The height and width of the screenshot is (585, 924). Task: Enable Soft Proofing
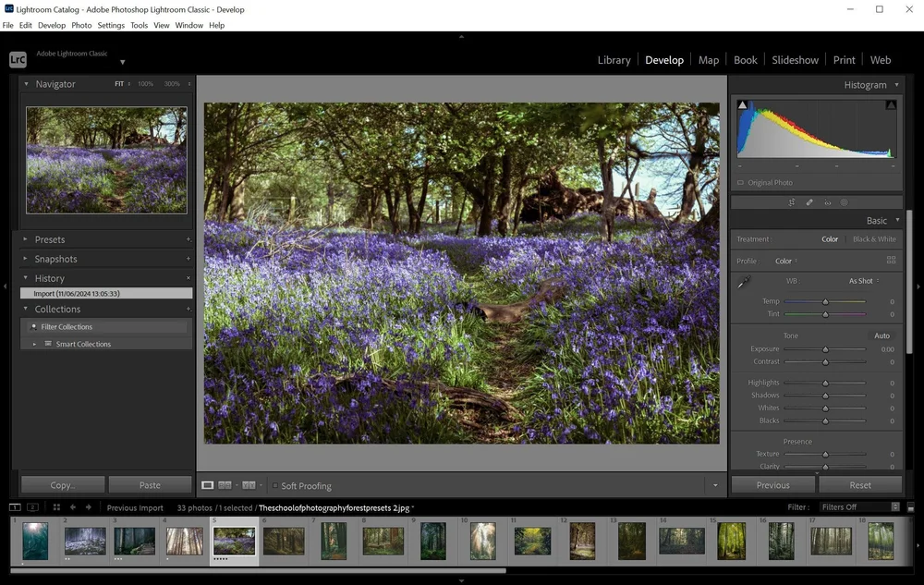(x=275, y=485)
